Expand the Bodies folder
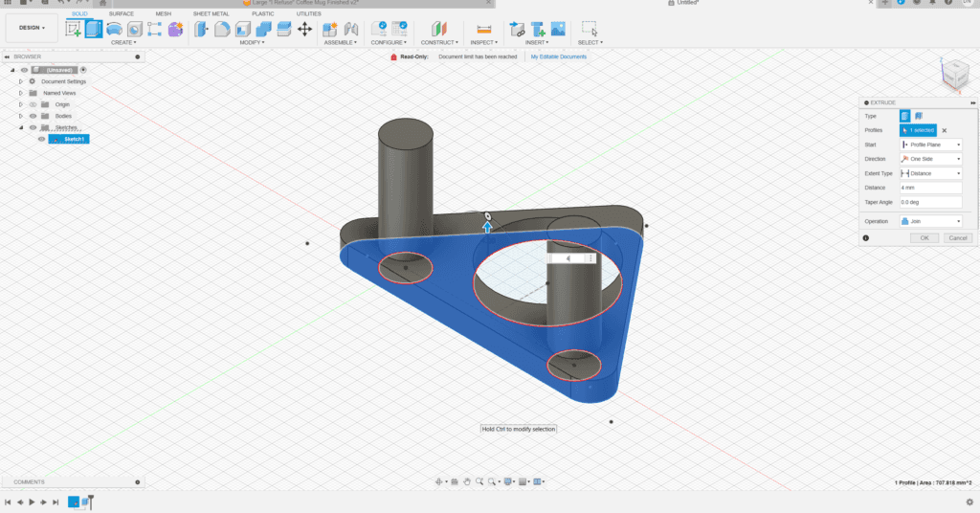 click(x=21, y=116)
